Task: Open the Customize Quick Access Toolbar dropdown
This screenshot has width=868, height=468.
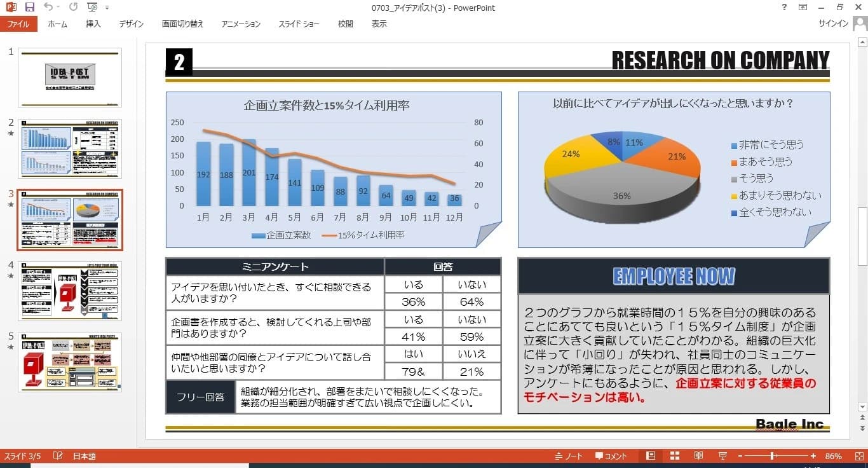Action: (x=107, y=7)
